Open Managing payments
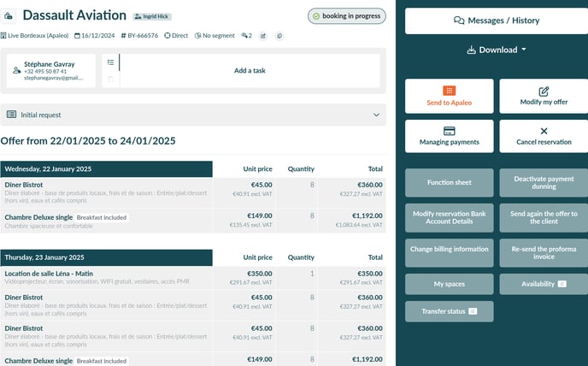Screen dimensions: 588x366 449,136
